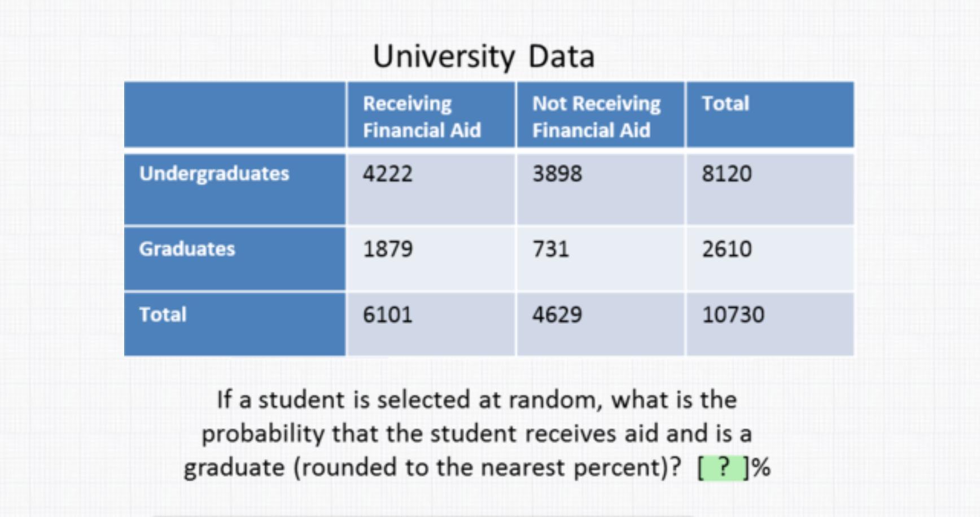980x517 pixels.
Task: Select the Undergraduates row label
Action: point(235,189)
